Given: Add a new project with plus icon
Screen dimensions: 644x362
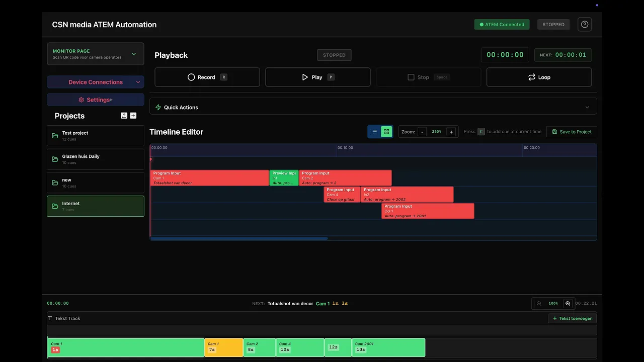Looking at the screenshot, I should pyautogui.click(x=133, y=116).
